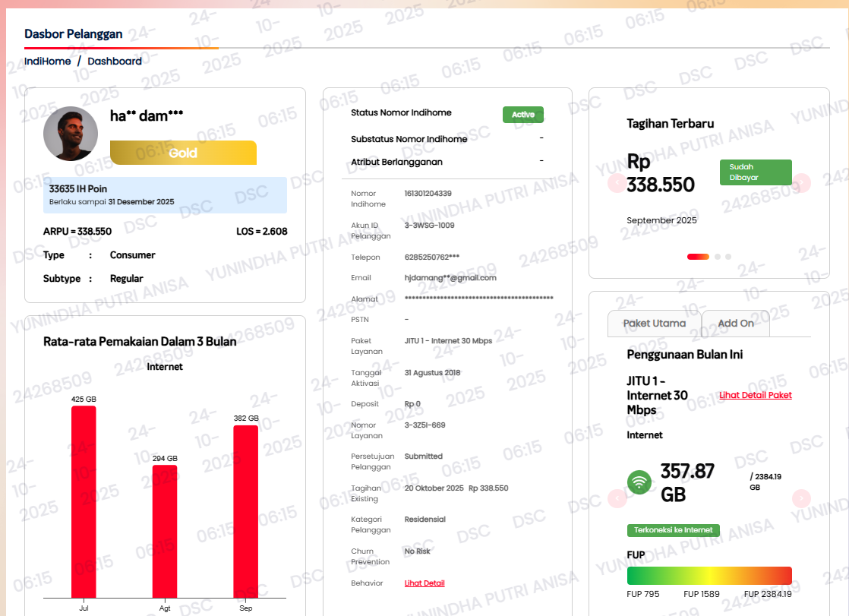Image resolution: width=849 pixels, height=616 pixels.
Task: Click the Status Nomor Indihome label
Action: click(401, 112)
